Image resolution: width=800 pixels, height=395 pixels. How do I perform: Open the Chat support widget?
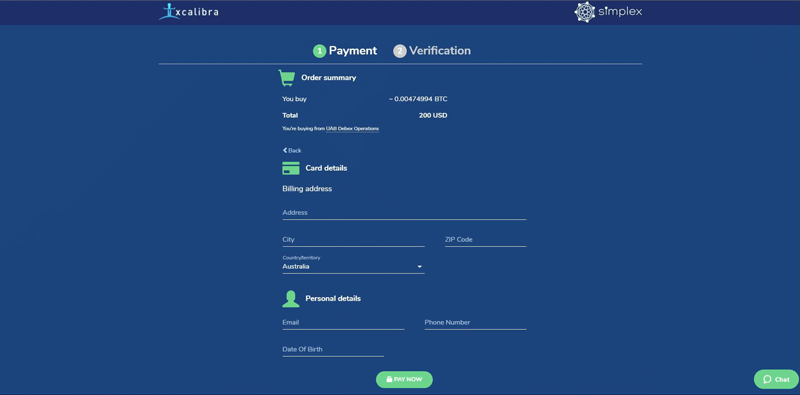(x=776, y=379)
